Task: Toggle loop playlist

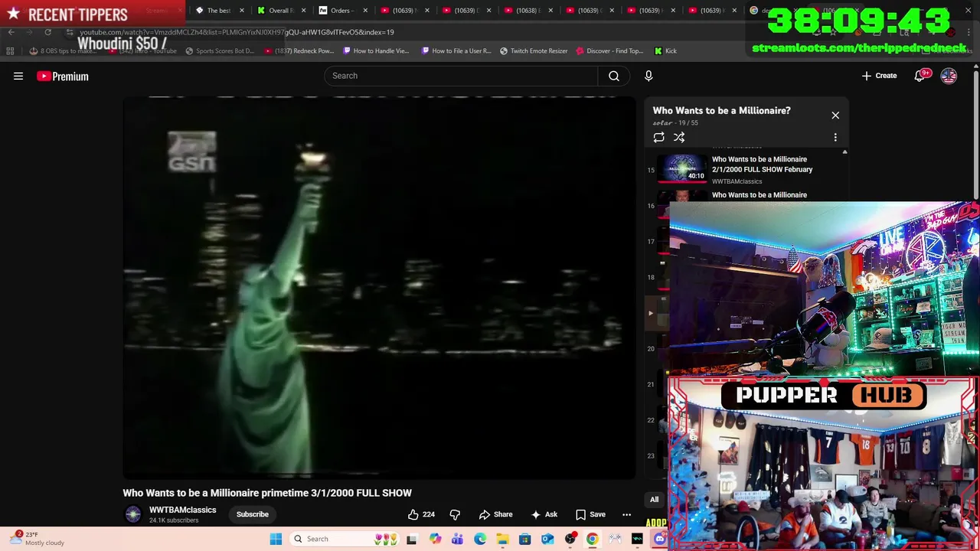Action: 659,138
